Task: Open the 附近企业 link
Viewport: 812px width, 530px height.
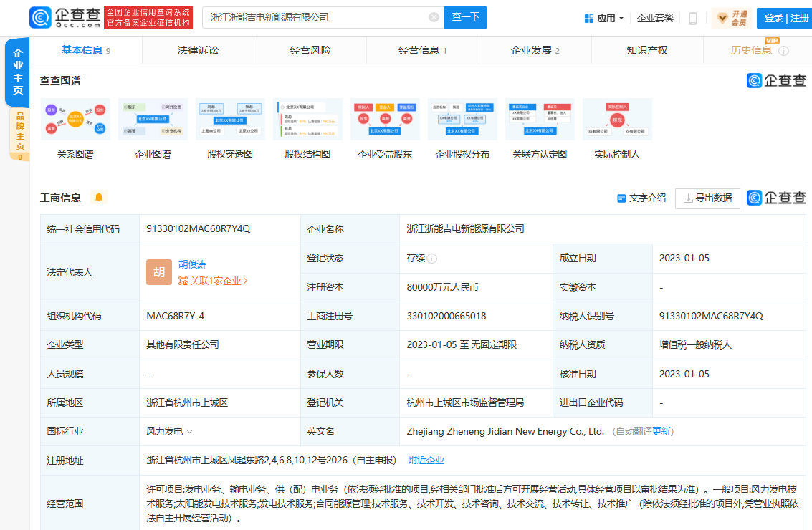Action: (x=426, y=460)
